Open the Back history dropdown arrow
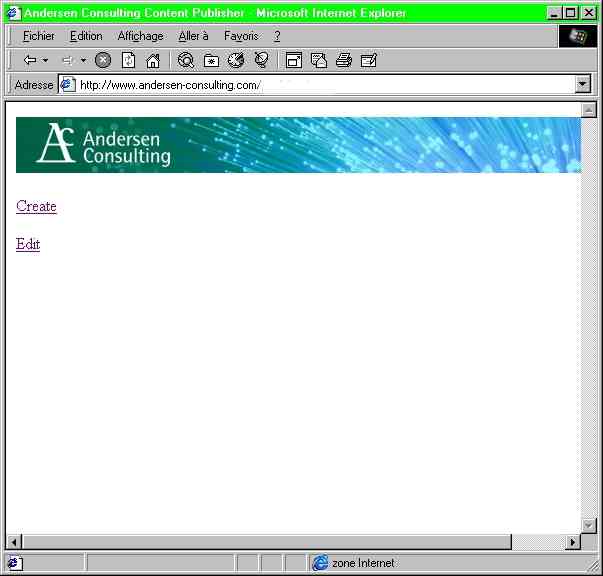The image size is (603, 576). pyautogui.click(x=45, y=60)
